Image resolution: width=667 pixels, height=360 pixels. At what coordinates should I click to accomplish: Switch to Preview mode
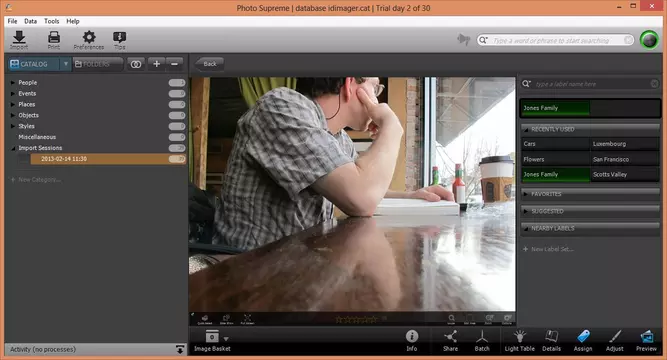point(646,340)
